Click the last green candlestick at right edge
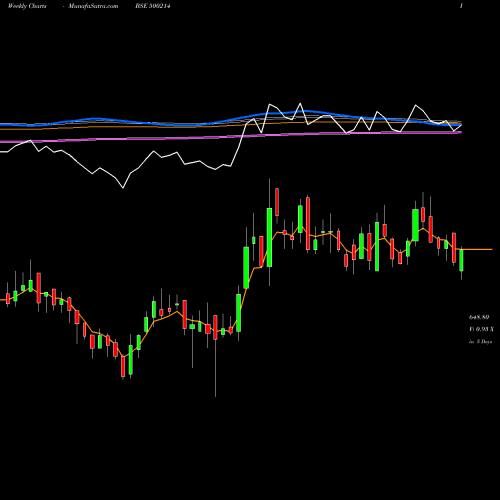This screenshot has width=500, height=500. 461,260
